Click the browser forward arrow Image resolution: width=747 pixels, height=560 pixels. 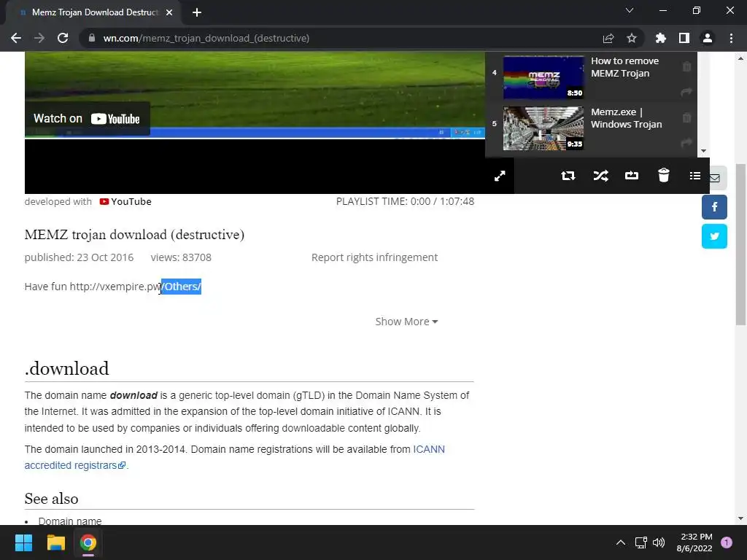click(39, 38)
